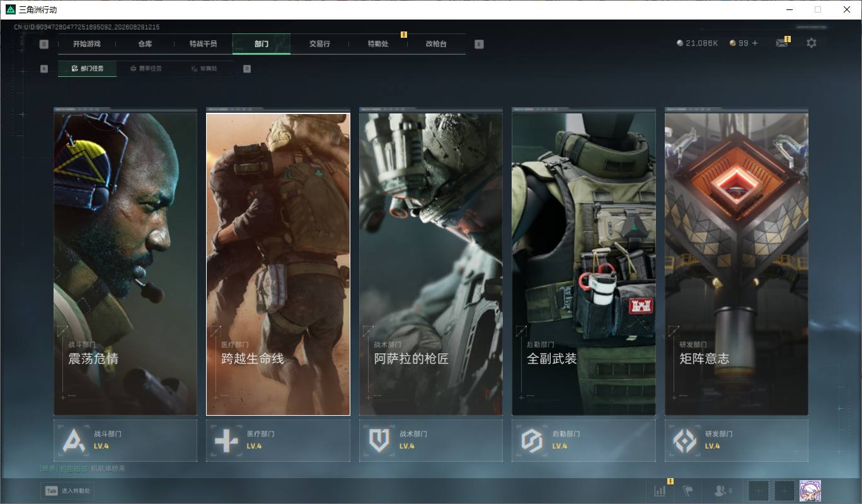Open the 矩阵意志 mission card
The height and width of the screenshot is (504, 862).
coord(737,264)
